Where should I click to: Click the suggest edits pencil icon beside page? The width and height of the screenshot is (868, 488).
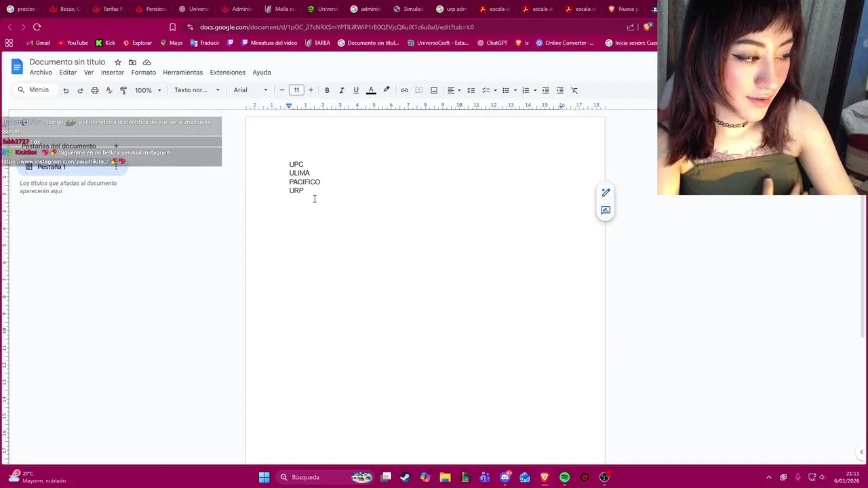click(606, 192)
